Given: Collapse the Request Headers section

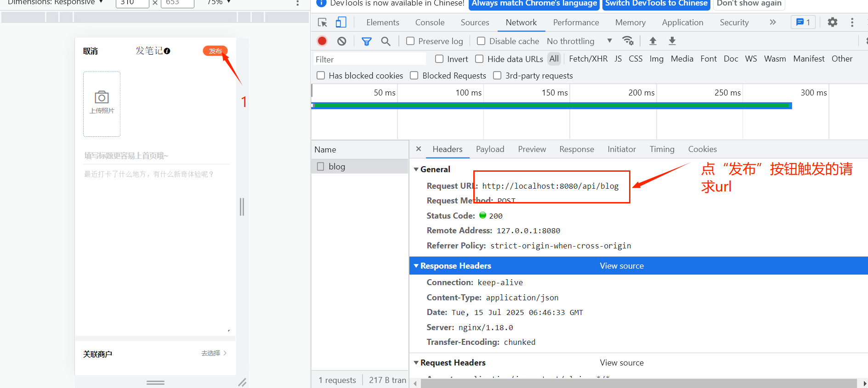Looking at the screenshot, I should tap(416, 363).
